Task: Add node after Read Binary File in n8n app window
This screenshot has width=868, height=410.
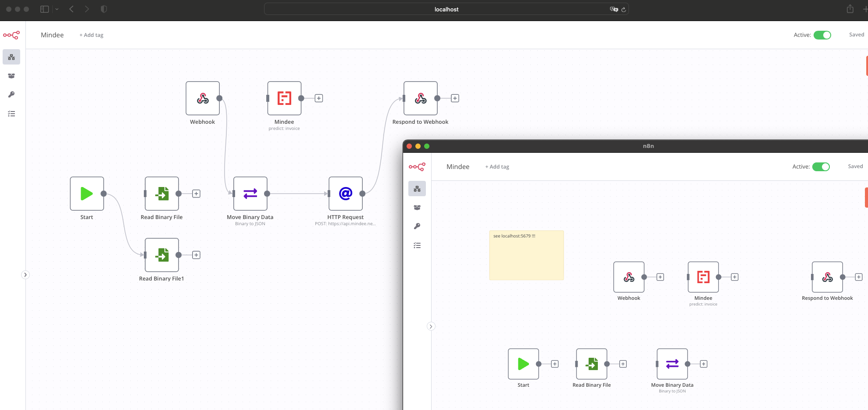Action: [623, 364]
